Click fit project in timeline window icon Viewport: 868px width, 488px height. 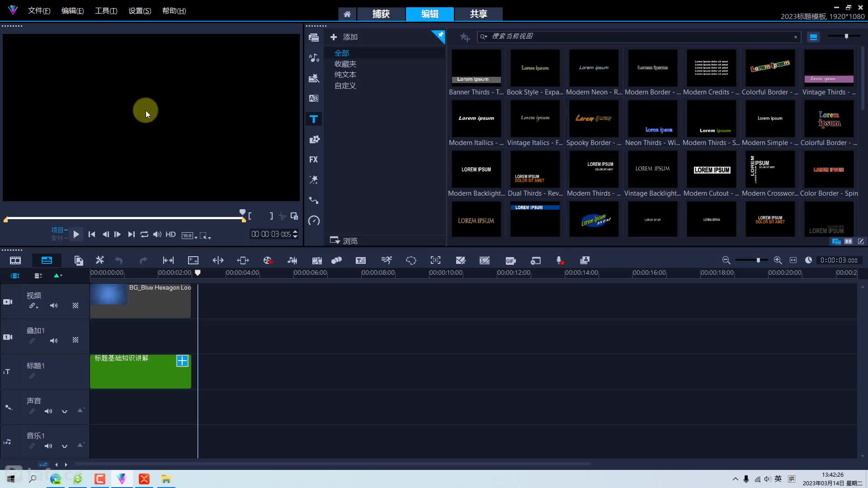coord(793,260)
